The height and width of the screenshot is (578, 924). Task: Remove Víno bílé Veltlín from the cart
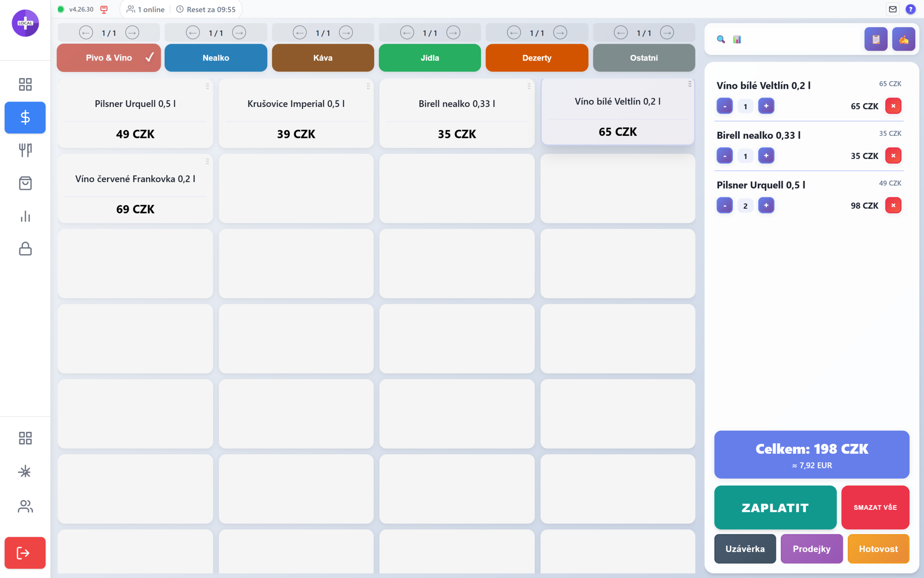pos(893,106)
